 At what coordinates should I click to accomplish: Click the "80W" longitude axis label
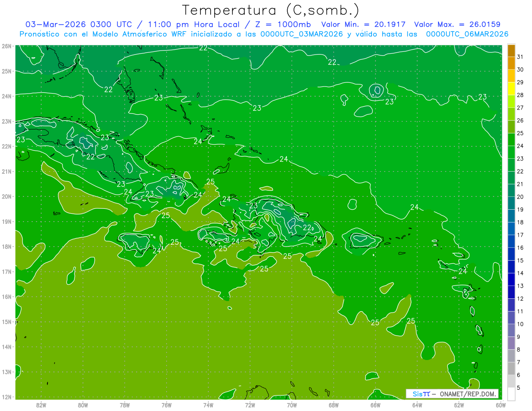(x=83, y=405)
